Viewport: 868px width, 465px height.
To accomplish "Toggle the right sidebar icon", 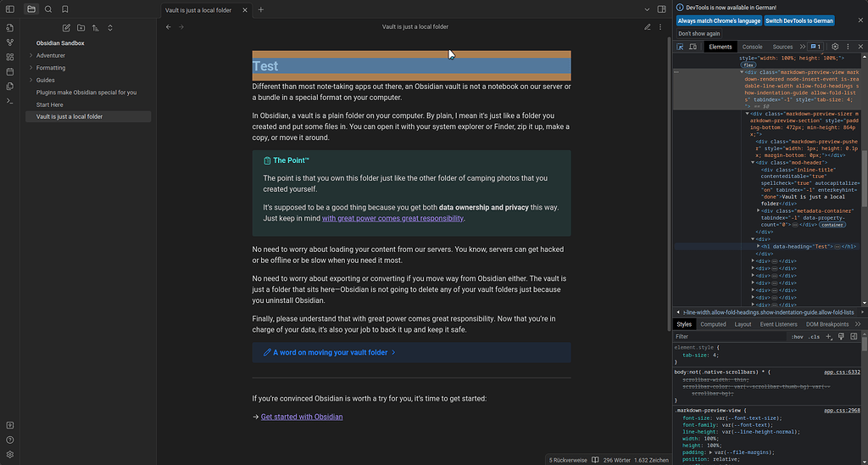I will 661,9.
